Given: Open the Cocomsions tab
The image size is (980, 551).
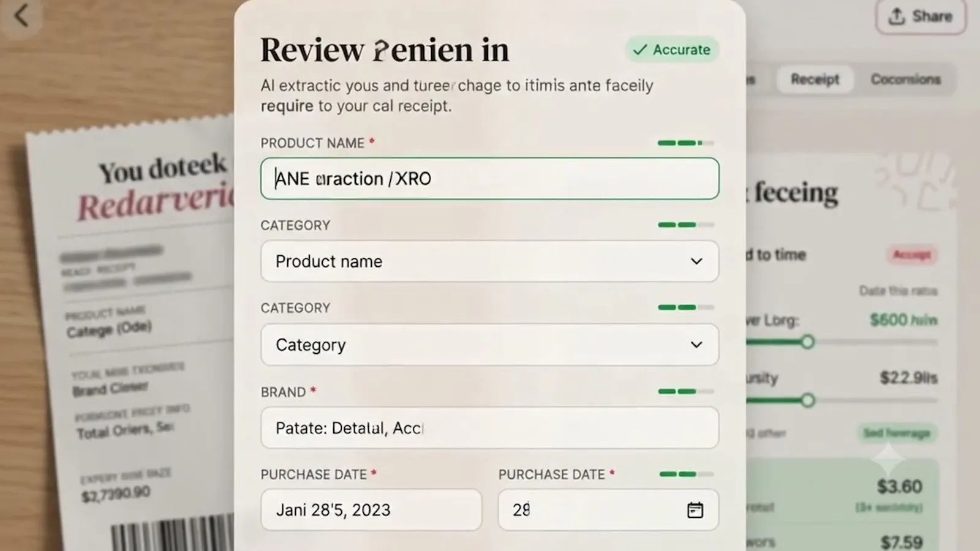Looking at the screenshot, I should tap(905, 80).
